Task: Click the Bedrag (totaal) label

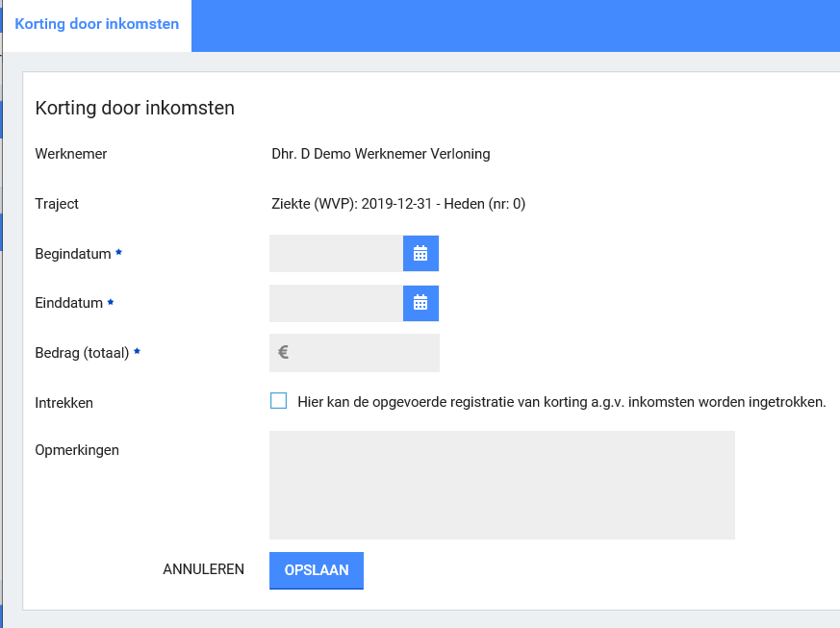Action: click(x=82, y=353)
